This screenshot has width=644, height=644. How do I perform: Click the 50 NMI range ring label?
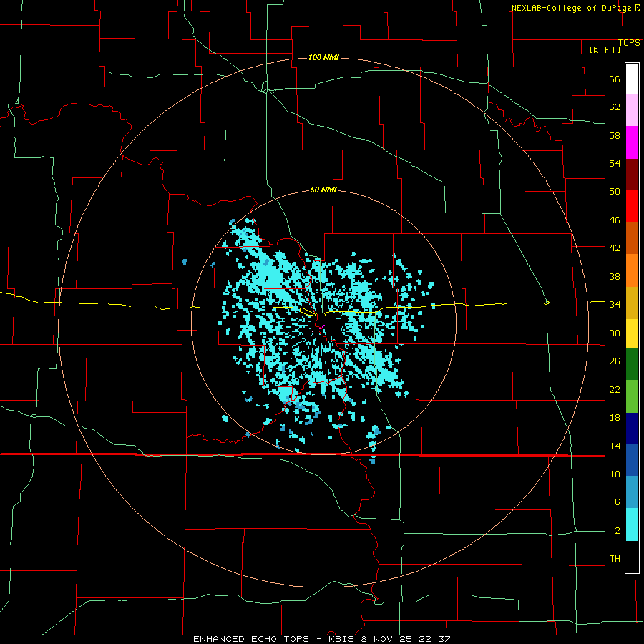coord(323,190)
